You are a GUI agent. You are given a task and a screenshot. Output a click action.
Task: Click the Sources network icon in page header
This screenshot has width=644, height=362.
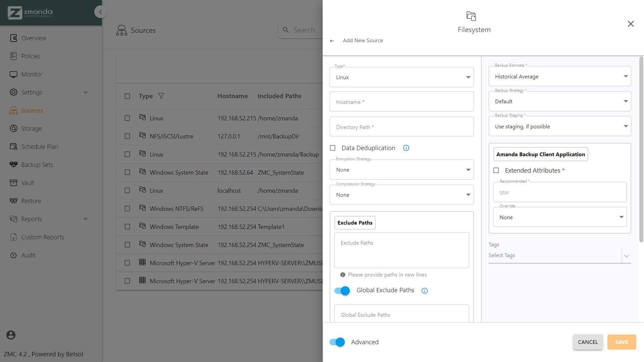tap(122, 30)
